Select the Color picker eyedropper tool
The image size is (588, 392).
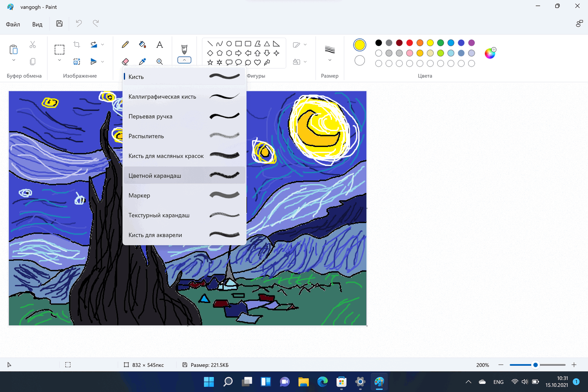coord(143,62)
